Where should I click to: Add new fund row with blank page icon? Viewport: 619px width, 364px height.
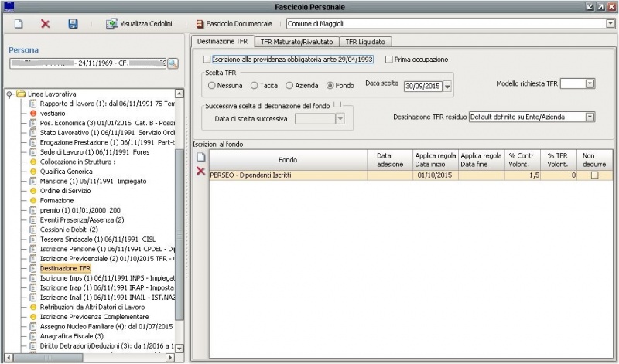click(x=200, y=158)
